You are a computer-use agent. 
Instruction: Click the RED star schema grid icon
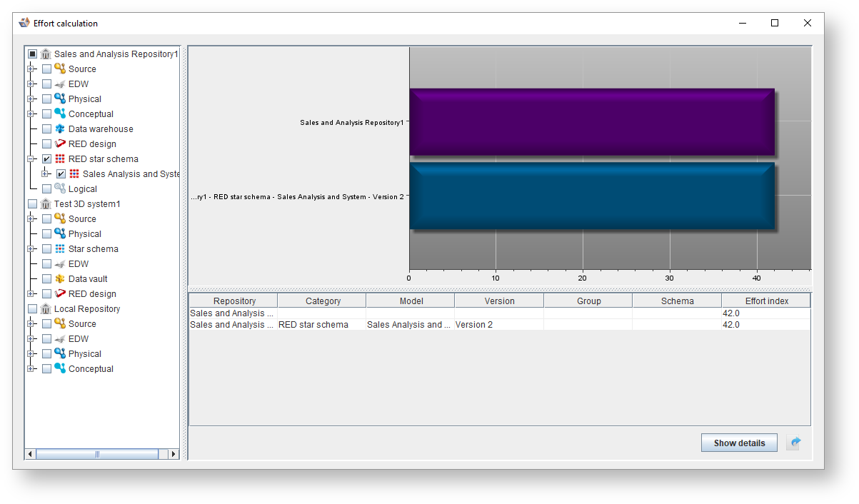(60, 159)
